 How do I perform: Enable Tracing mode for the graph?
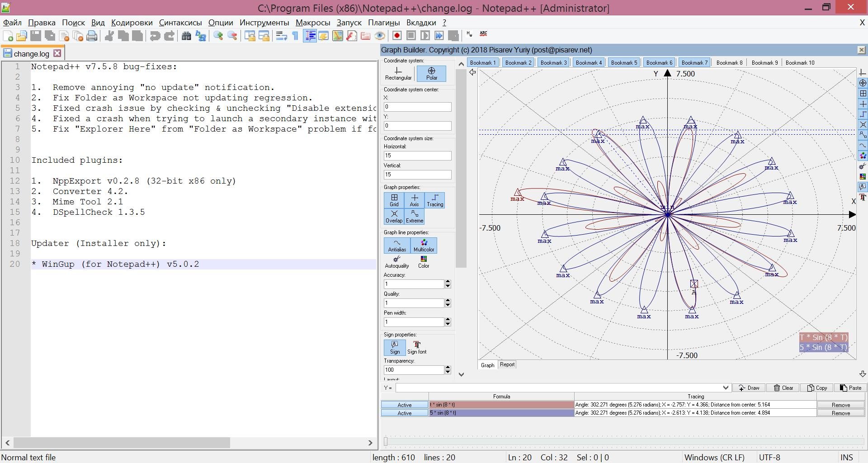pyautogui.click(x=434, y=200)
